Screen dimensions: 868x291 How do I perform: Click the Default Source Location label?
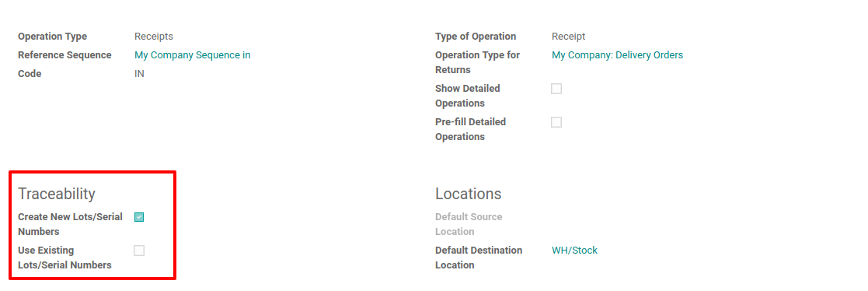tap(469, 224)
